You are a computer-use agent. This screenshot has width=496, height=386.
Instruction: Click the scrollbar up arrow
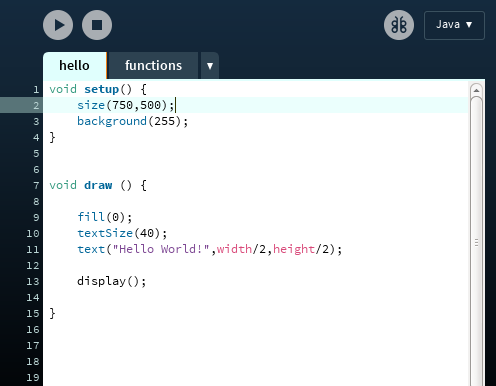(477, 90)
